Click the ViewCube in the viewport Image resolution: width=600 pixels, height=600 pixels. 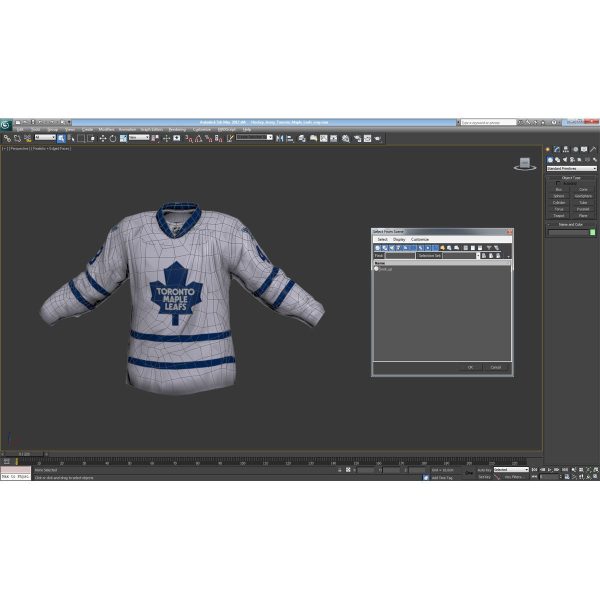pos(525,164)
